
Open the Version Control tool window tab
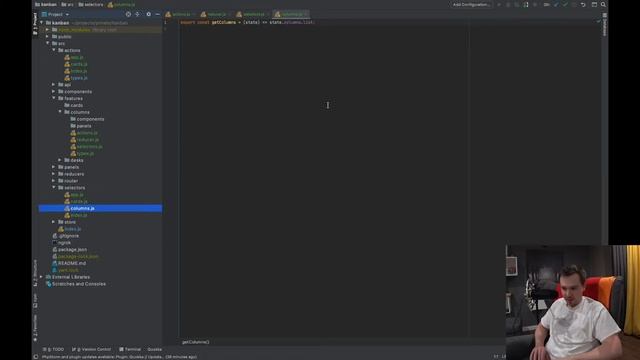[x=91, y=349]
